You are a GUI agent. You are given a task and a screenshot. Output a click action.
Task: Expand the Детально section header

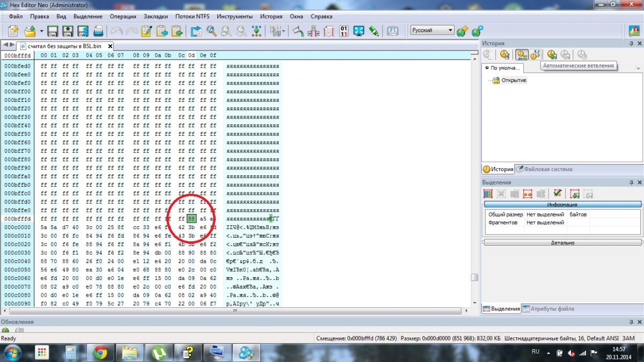(562, 242)
